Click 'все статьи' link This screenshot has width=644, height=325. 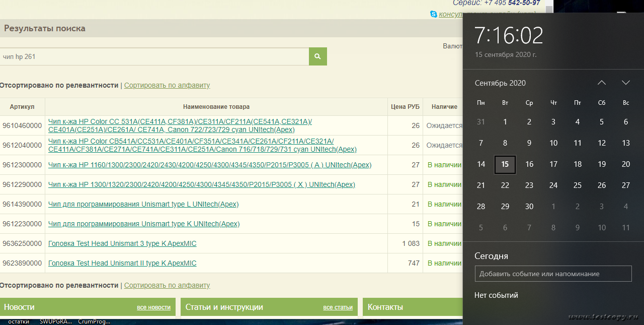(338, 307)
